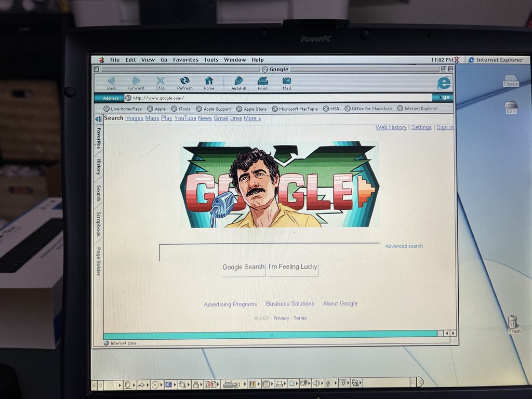Stop page loading with Stop icon
The image size is (532, 399).
point(160,83)
